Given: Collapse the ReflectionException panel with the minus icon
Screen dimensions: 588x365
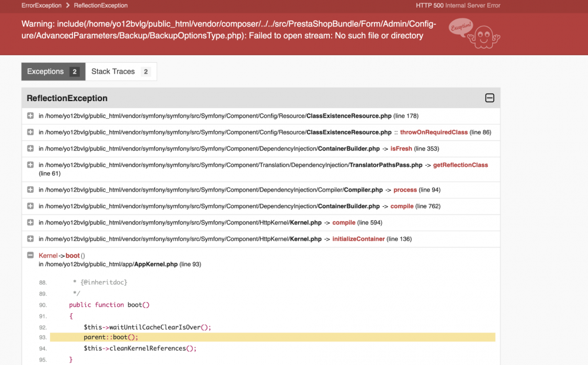Looking at the screenshot, I should click(x=490, y=98).
